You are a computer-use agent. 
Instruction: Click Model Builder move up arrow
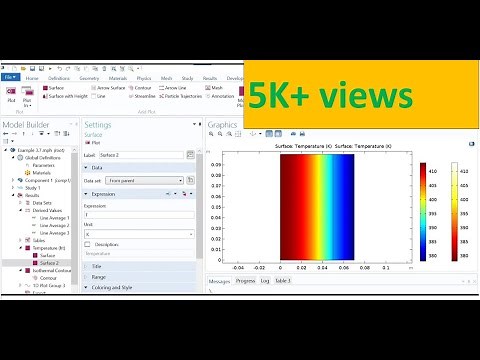tap(23, 134)
